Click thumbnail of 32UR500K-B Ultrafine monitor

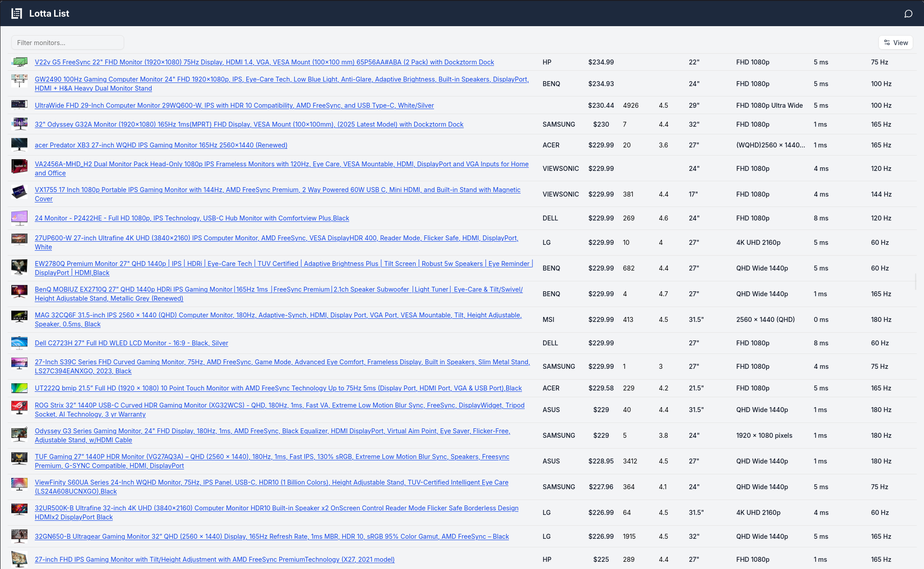[x=19, y=510]
